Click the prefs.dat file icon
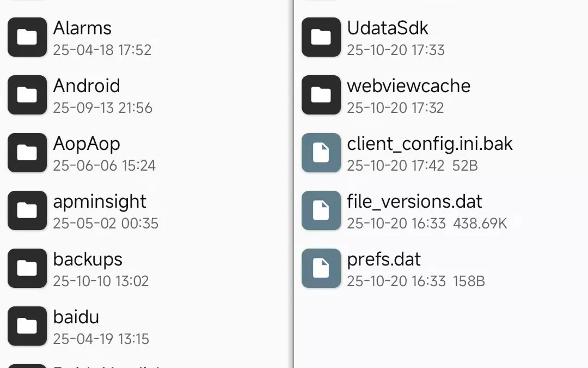The height and width of the screenshot is (368, 588). point(321,268)
